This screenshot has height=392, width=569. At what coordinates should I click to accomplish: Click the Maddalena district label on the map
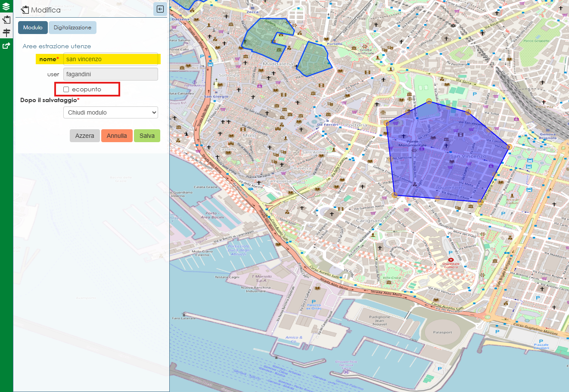278,64
